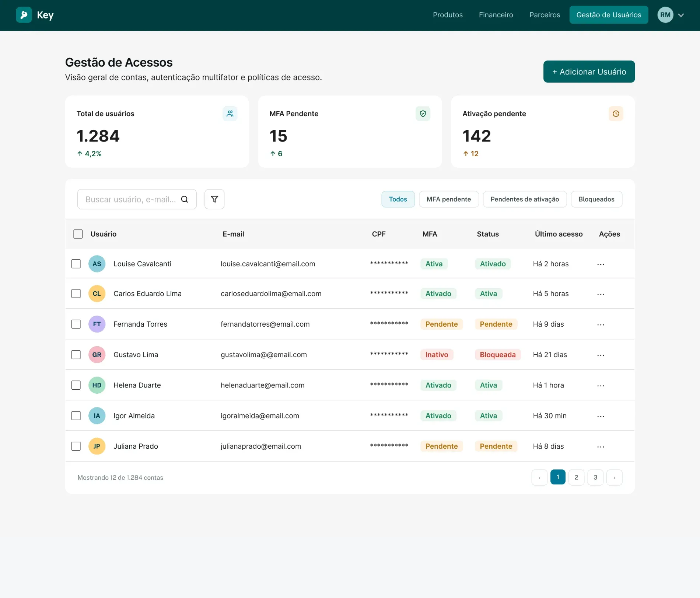
Task: Go to previous page arrow
Action: 539,477
